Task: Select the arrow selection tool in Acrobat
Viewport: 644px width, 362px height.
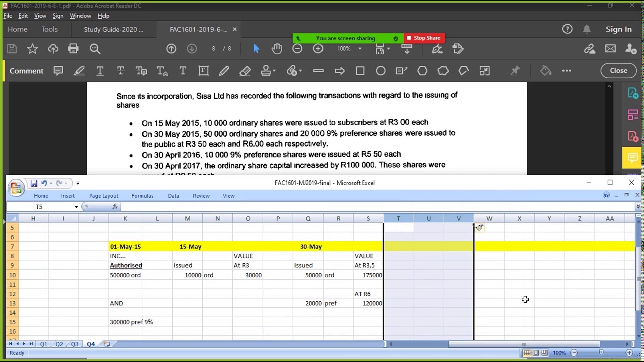Action: (x=256, y=49)
